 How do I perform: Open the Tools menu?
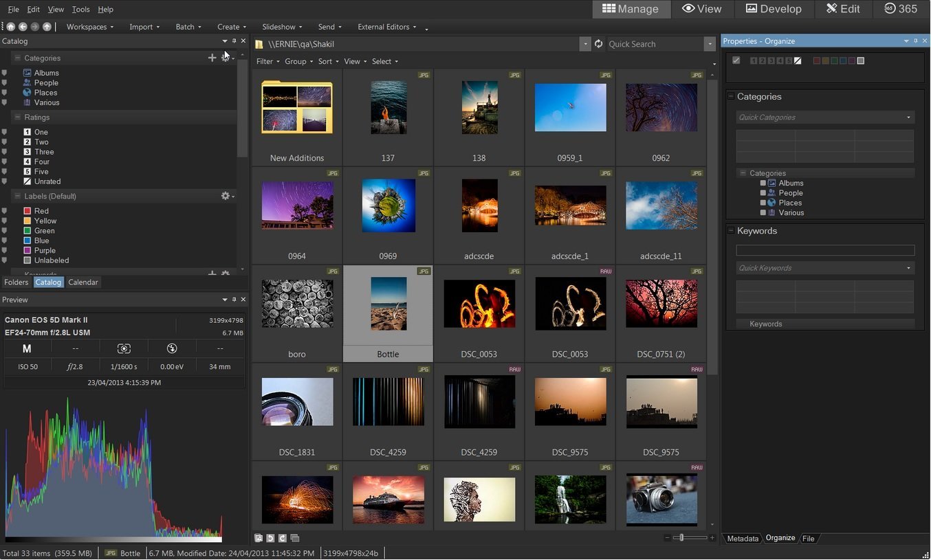coord(80,9)
